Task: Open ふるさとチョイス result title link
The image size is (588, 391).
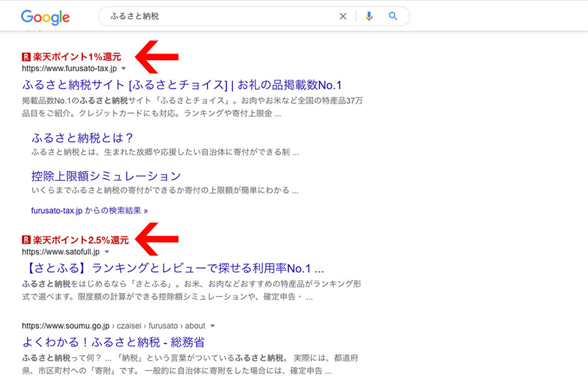Action: pyautogui.click(x=182, y=85)
